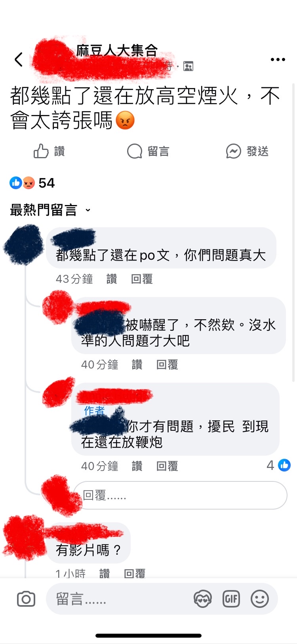Open camera icon beside comment field
The image size is (297, 644).
(26, 599)
